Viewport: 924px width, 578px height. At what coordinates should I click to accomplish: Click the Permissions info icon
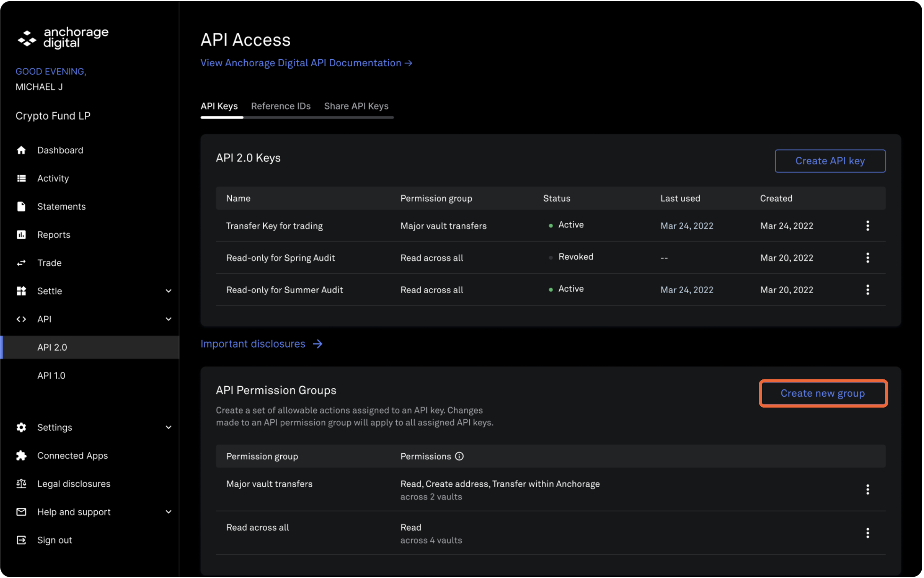(459, 456)
